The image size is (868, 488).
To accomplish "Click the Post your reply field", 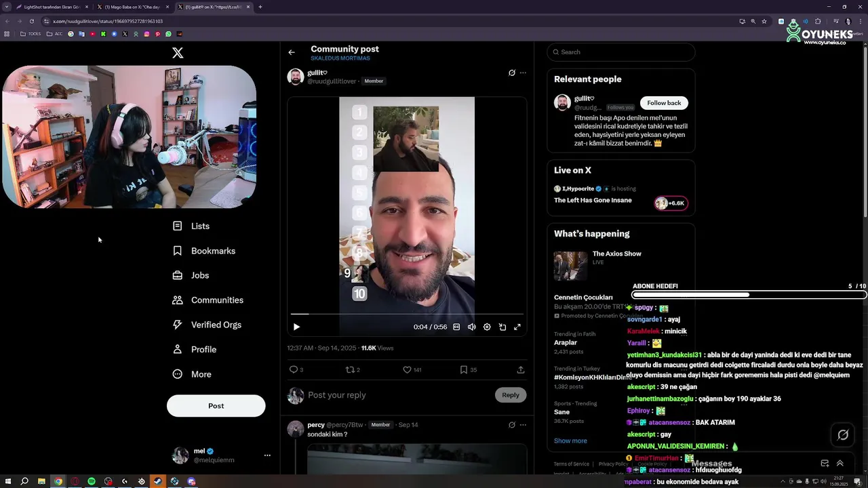I will tap(400, 395).
